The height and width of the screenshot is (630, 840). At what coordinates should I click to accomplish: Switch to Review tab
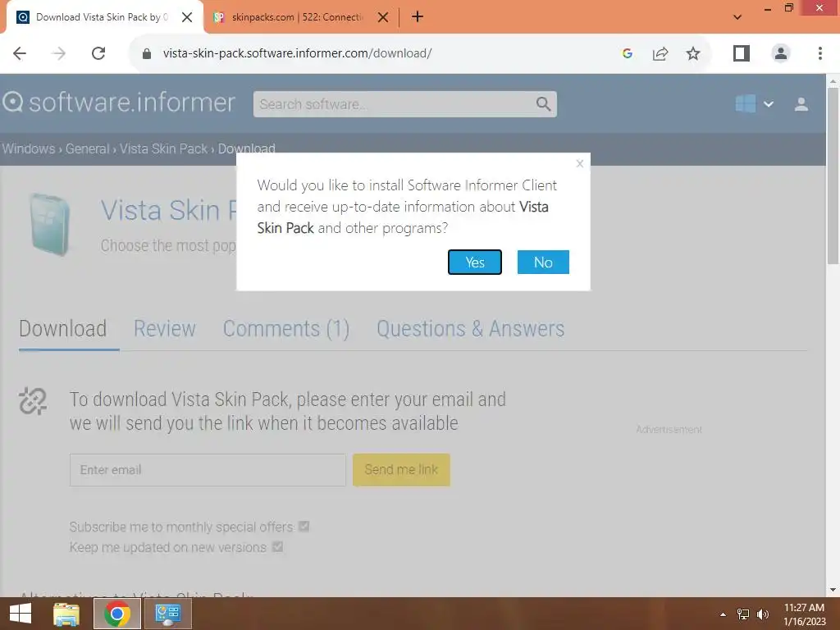tap(164, 328)
